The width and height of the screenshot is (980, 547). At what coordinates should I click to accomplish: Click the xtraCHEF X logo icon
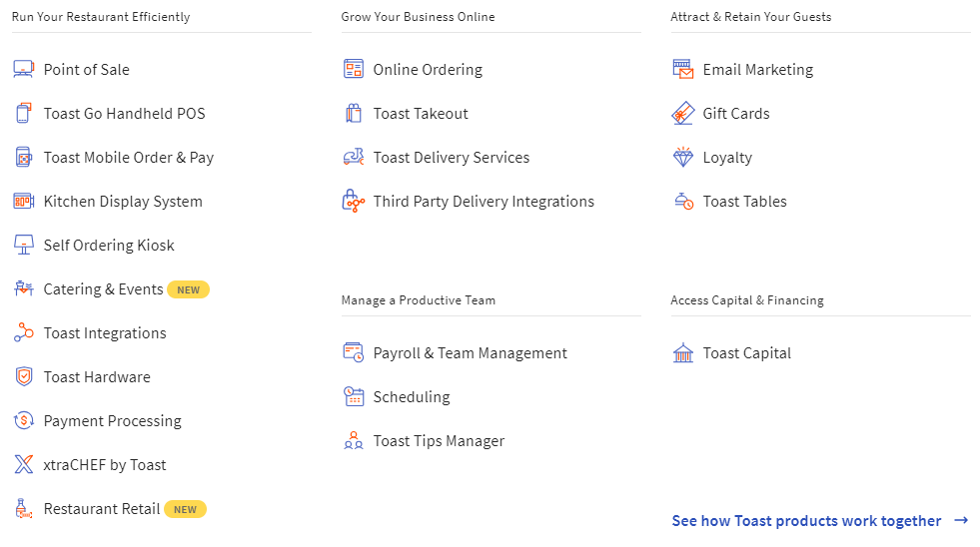(24, 464)
